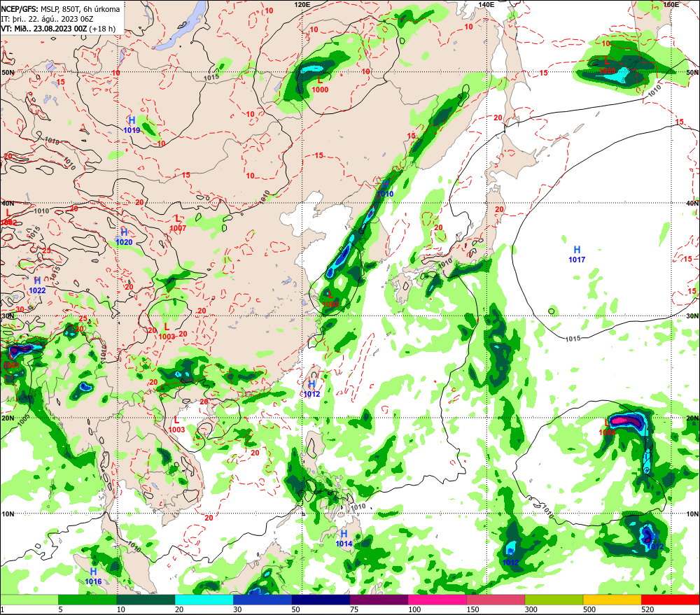This screenshot has height=615, width=700.
Task: Click the L 1004 low pressure marker
Action: [x=607, y=427]
